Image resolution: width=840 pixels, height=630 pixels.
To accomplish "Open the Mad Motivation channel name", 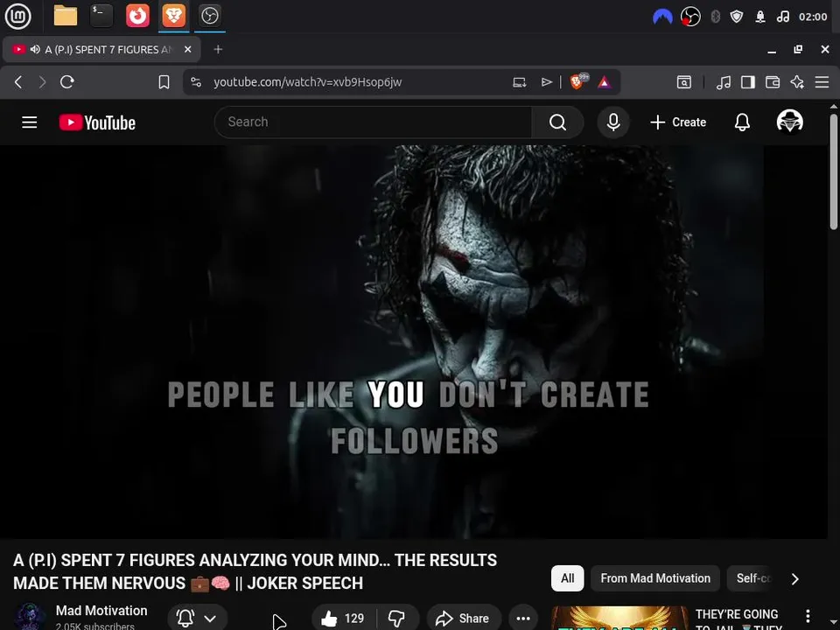I will tap(101, 611).
